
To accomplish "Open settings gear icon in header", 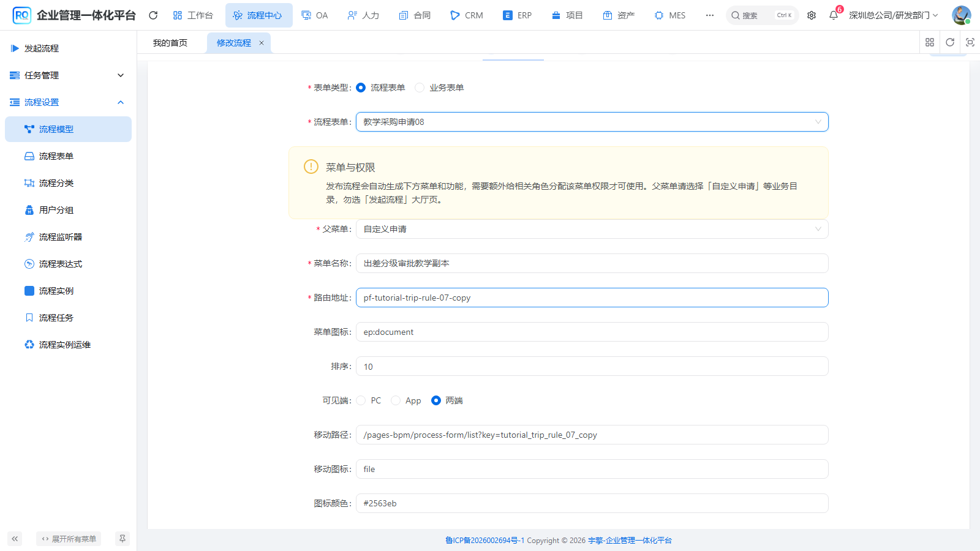I will 812,15.
